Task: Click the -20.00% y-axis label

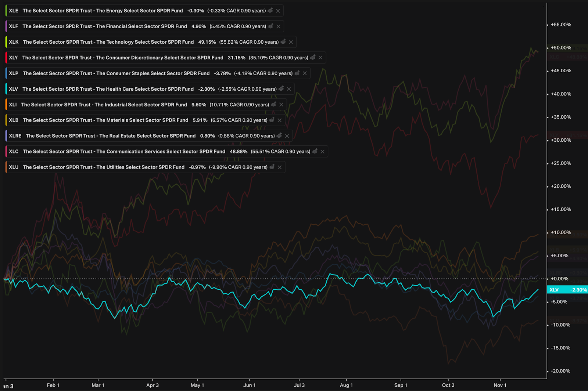Action: [x=560, y=371]
